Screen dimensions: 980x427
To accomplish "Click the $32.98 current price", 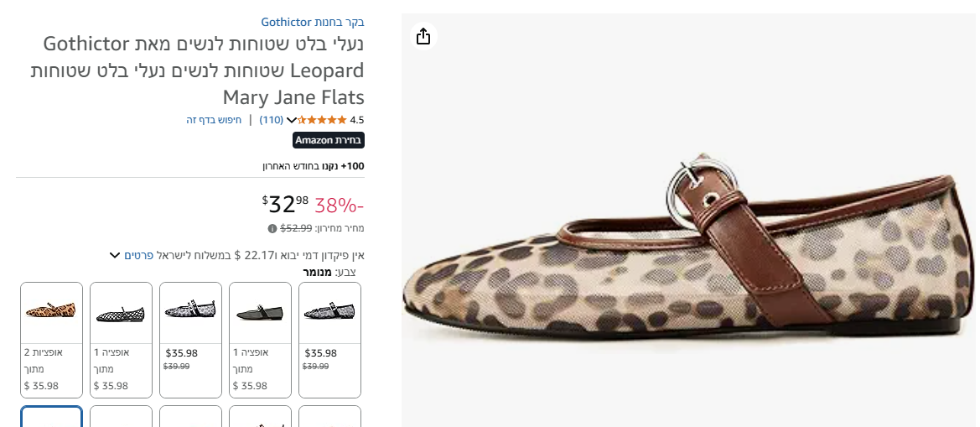I will tap(286, 204).
